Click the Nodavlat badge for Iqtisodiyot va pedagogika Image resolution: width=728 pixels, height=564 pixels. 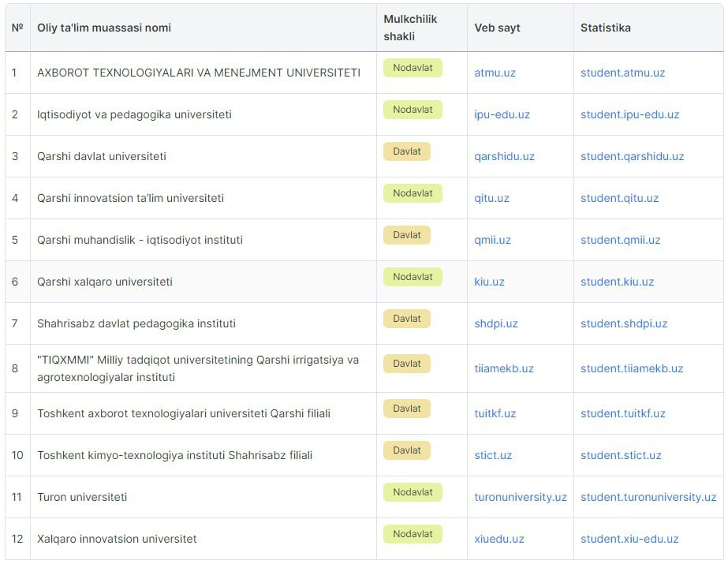pos(413,110)
